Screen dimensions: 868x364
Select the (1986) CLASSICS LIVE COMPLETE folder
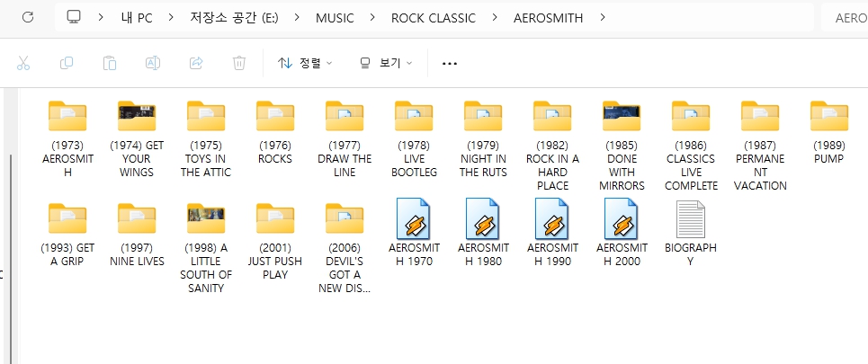coord(691,146)
